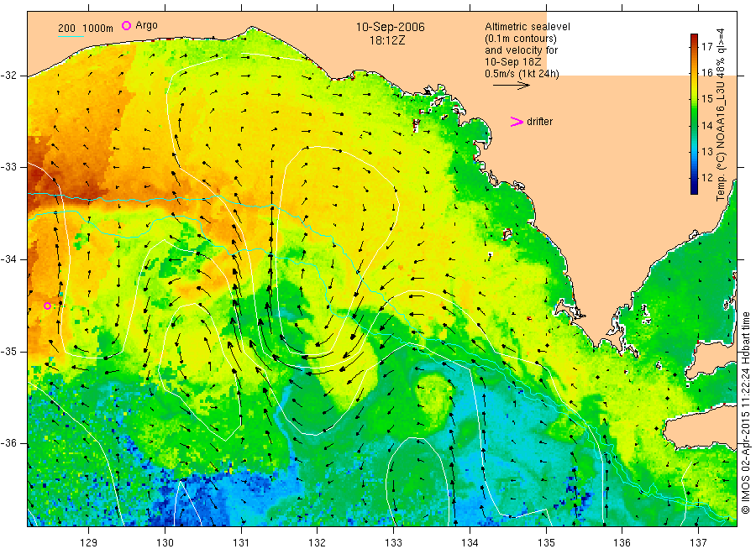Click the longitude label 131
The image size is (756, 554).
coord(241,542)
